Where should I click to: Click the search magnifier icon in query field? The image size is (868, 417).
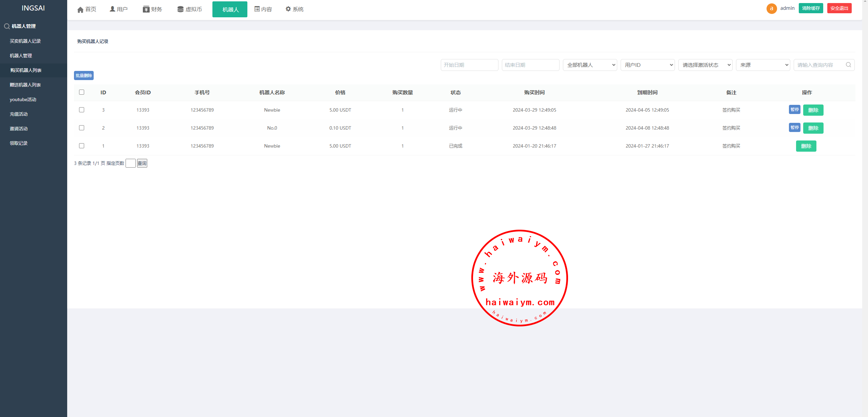click(x=848, y=65)
